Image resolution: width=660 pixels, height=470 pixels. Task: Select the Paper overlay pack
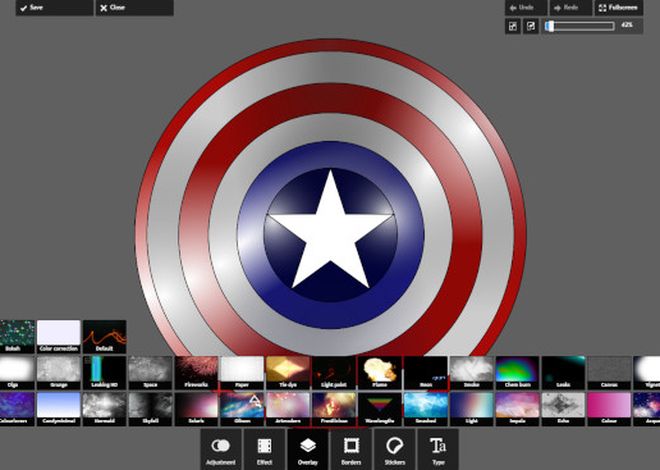[x=242, y=372]
